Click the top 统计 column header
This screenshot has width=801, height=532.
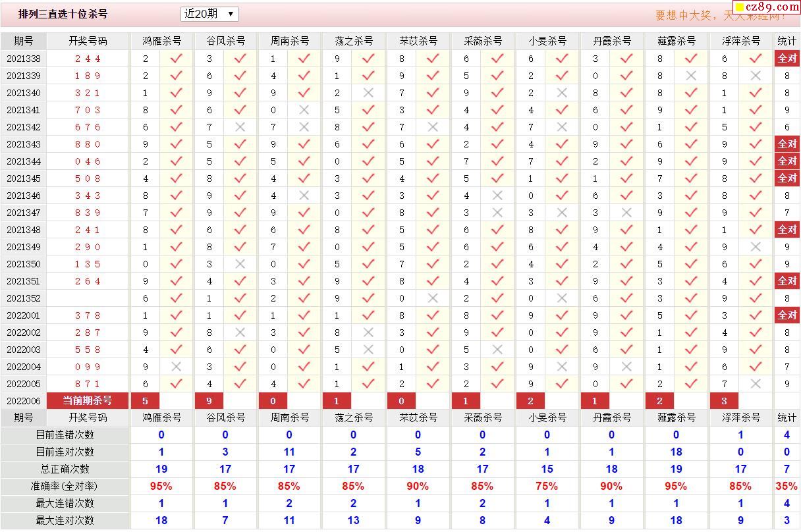pos(787,41)
